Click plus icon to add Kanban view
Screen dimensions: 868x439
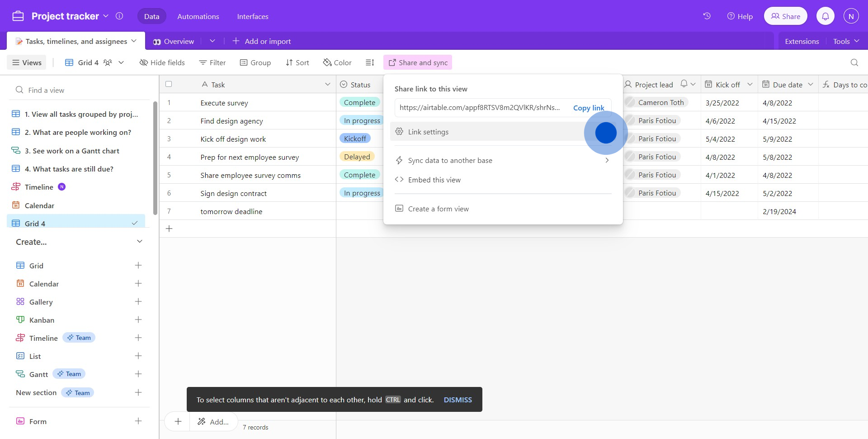pyautogui.click(x=138, y=320)
